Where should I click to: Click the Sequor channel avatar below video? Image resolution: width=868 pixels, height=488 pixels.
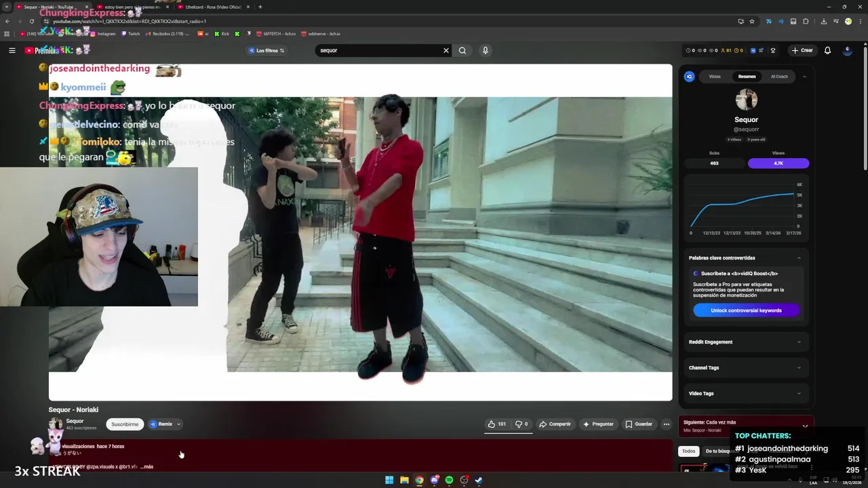56,424
